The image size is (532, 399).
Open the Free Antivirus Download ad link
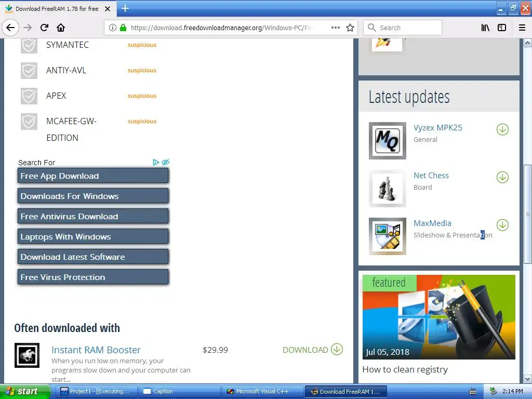(93, 216)
